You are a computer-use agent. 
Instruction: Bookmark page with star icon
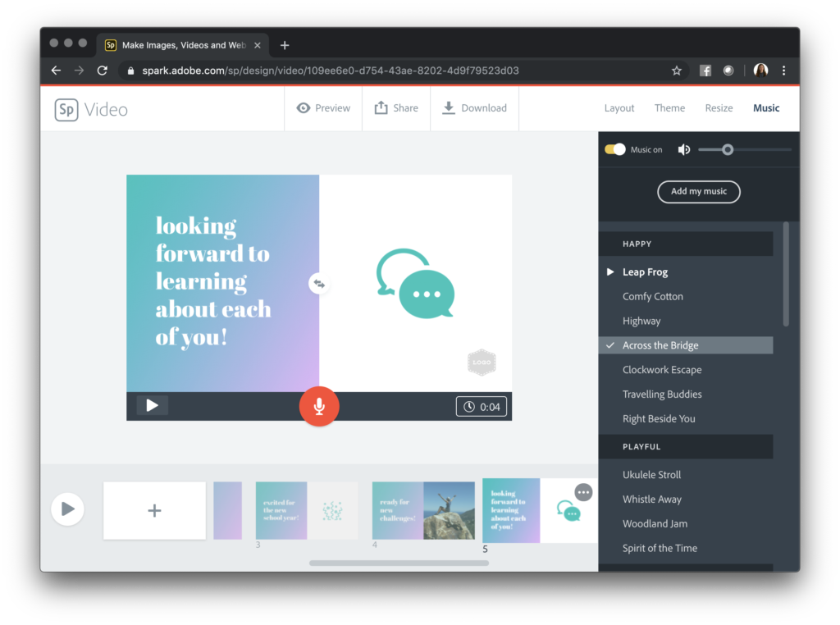(677, 71)
